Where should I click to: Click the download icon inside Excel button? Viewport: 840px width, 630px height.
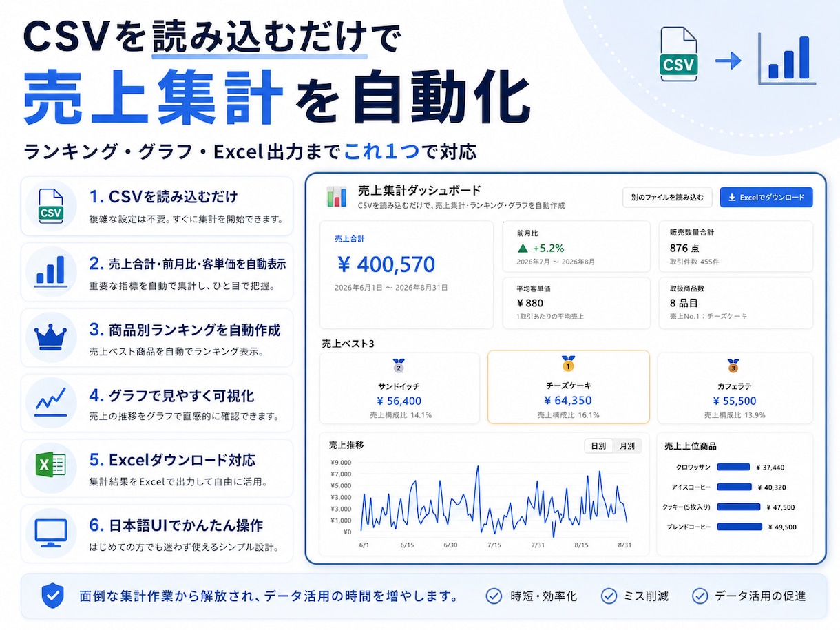[732, 197]
